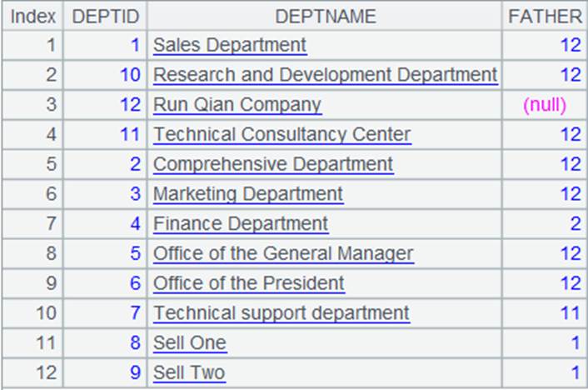
Task: Select the Index column header
Action: click(x=33, y=17)
